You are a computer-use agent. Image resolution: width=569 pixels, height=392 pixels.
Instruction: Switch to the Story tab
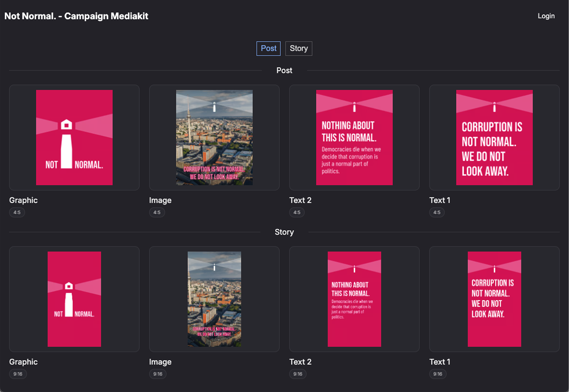coord(298,48)
